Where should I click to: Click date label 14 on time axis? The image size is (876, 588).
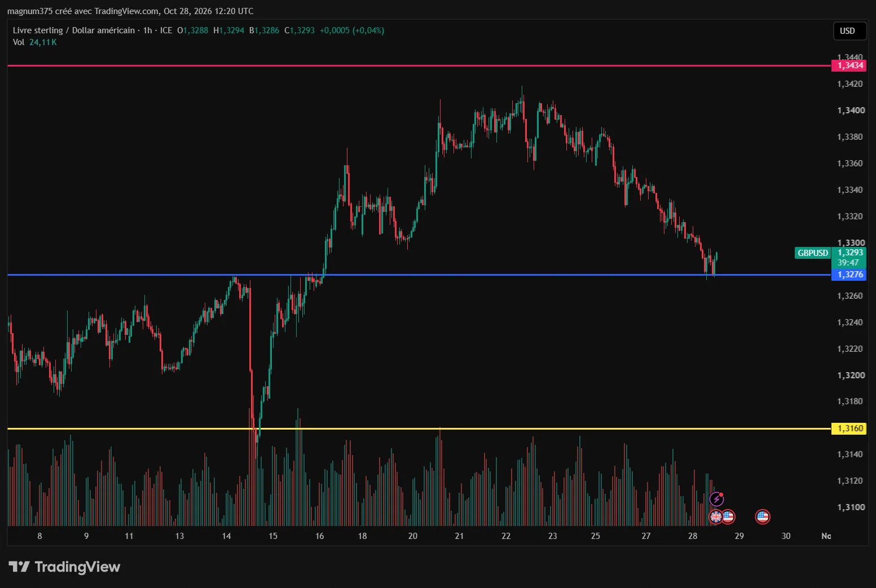coord(226,536)
